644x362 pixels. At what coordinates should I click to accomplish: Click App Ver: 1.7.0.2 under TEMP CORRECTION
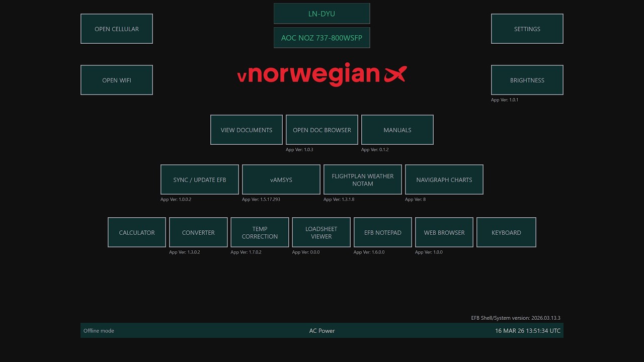pyautogui.click(x=246, y=252)
